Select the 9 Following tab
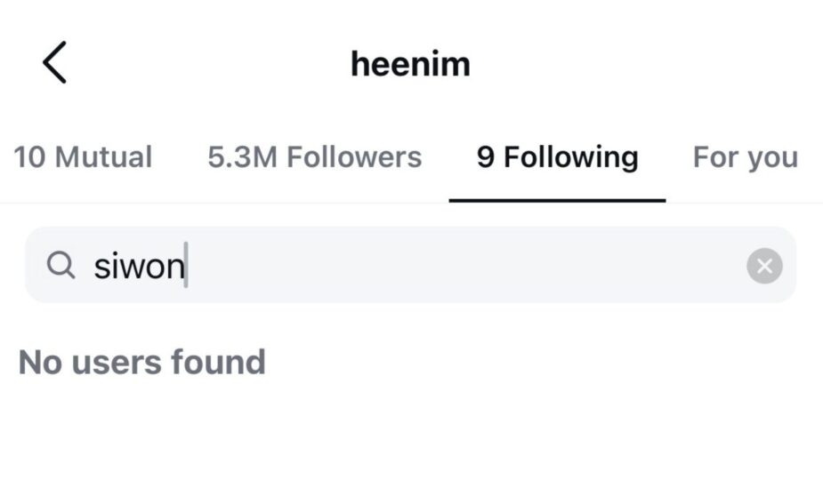Screen dimensions: 823x504 click(557, 157)
